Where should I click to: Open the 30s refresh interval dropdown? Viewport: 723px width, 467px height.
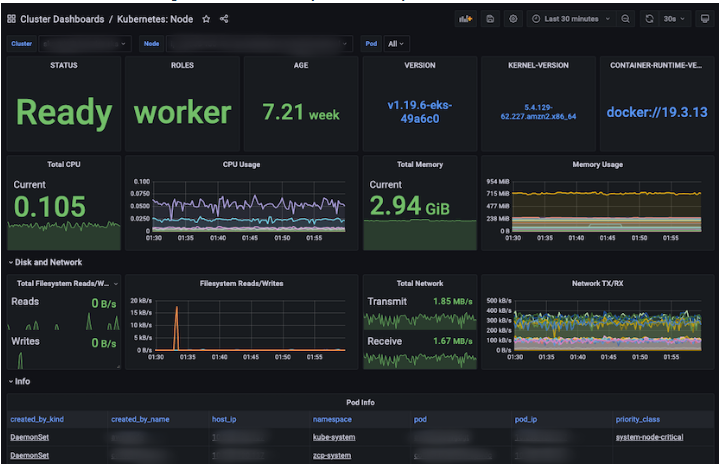tap(675, 19)
